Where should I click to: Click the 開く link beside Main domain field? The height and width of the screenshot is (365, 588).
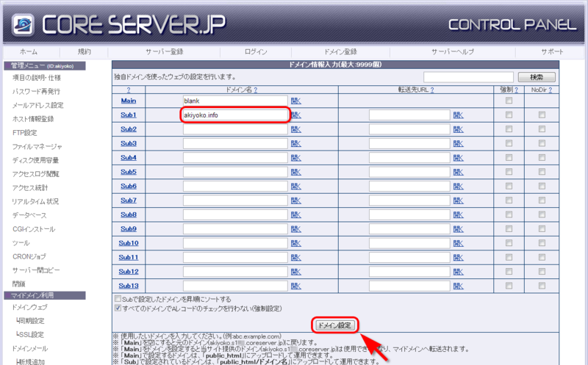click(x=296, y=101)
